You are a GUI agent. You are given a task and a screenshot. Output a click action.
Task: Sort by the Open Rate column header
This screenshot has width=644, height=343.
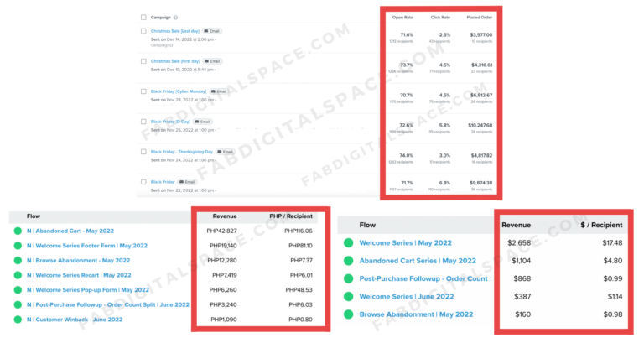402,16
